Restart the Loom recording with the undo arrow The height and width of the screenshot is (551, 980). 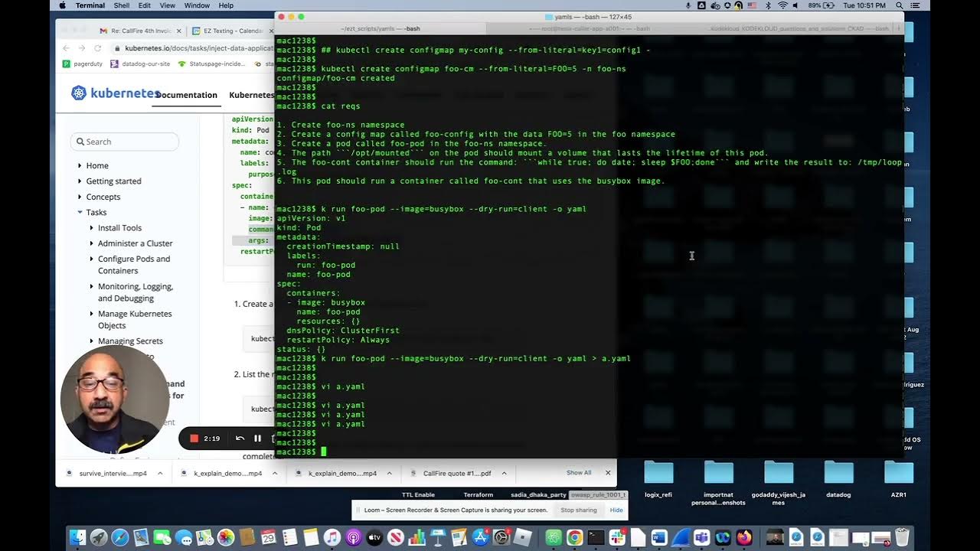click(240, 439)
